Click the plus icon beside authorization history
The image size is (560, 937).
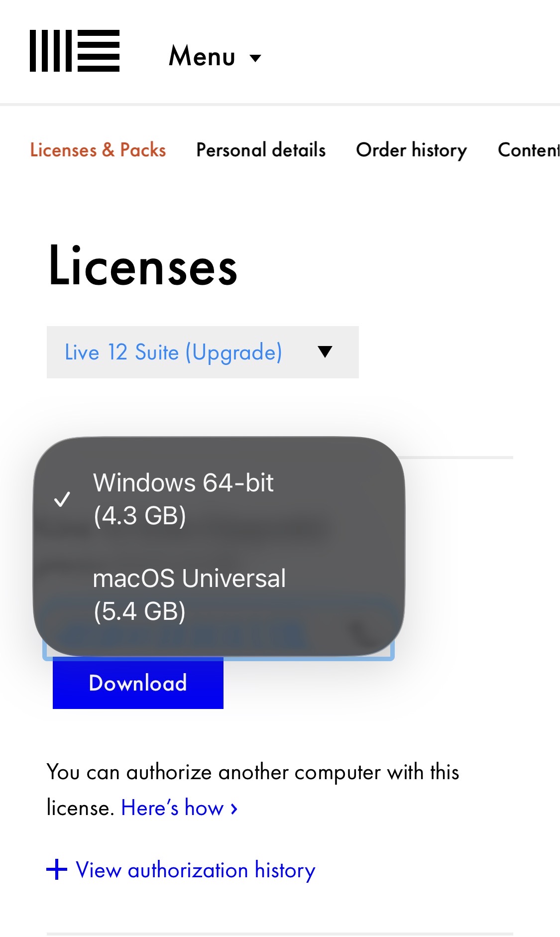[57, 870]
